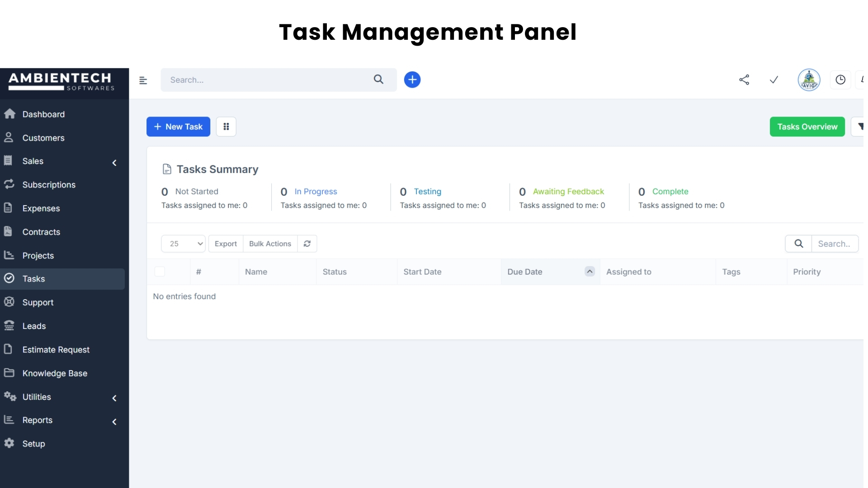The image size is (868, 488).
Task: Refresh the tasks table
Action: coord(307,244)
